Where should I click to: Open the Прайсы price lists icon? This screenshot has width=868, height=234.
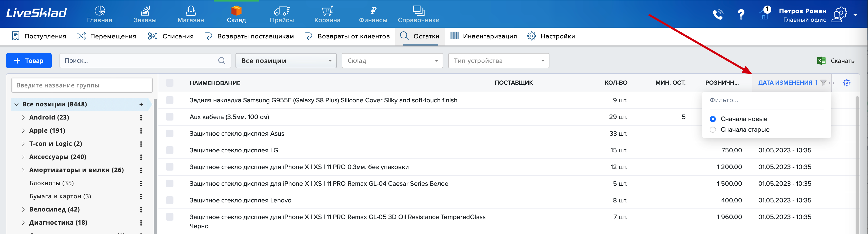(282, 11)
